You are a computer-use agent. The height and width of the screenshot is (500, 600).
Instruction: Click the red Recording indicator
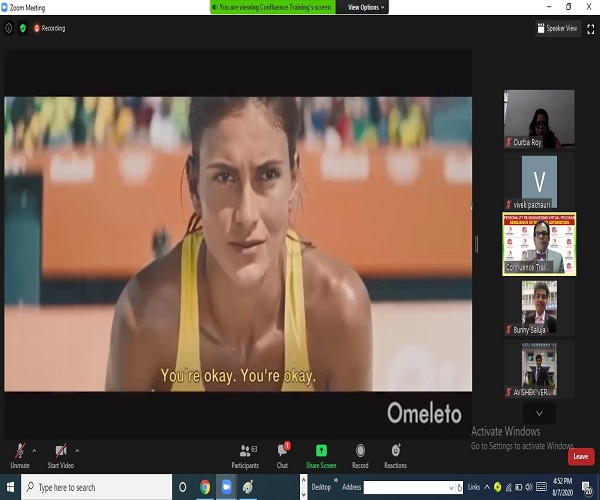click(x=49, y=28)
